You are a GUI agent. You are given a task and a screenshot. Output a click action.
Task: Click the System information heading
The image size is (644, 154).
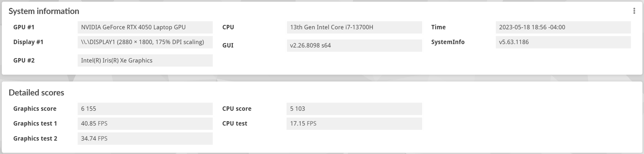pos(44,11)
